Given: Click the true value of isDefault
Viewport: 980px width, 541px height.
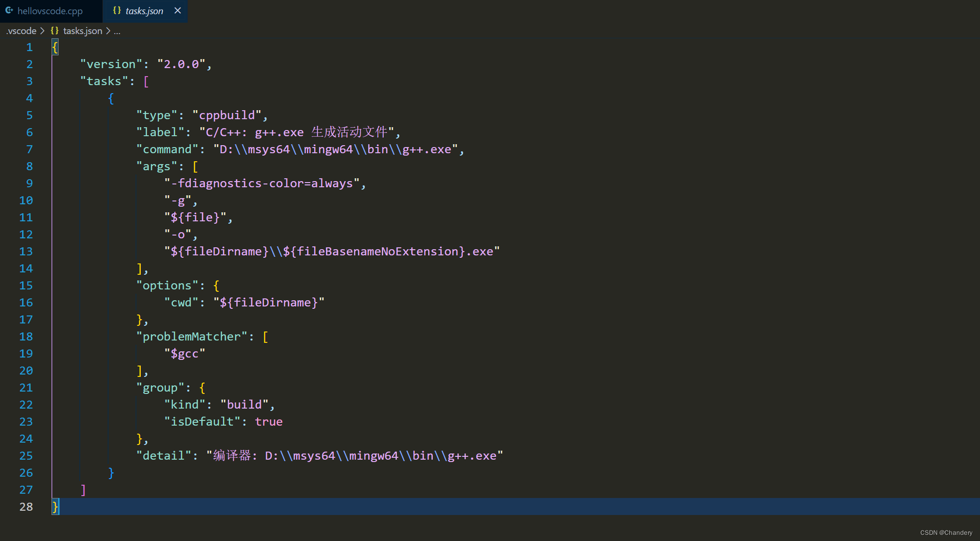Looking at the screenshot, I should [x=269, y=422].
